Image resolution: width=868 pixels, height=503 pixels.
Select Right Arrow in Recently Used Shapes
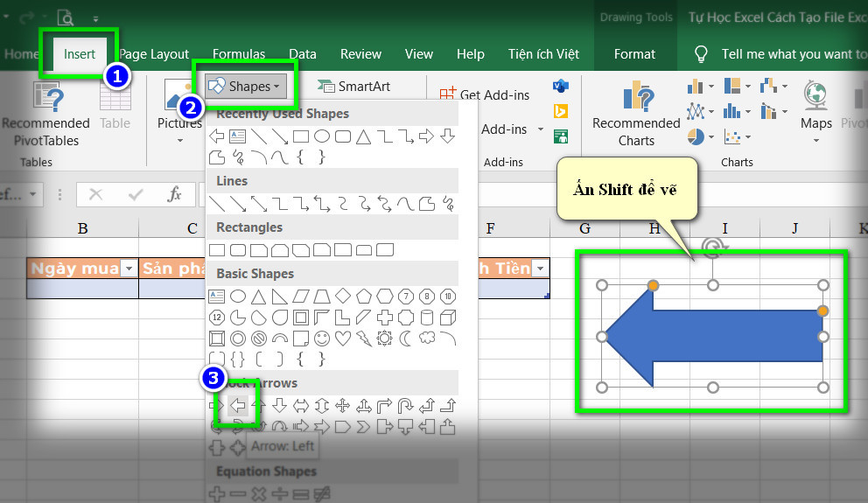pyautogui.click(x=426, y=136)
